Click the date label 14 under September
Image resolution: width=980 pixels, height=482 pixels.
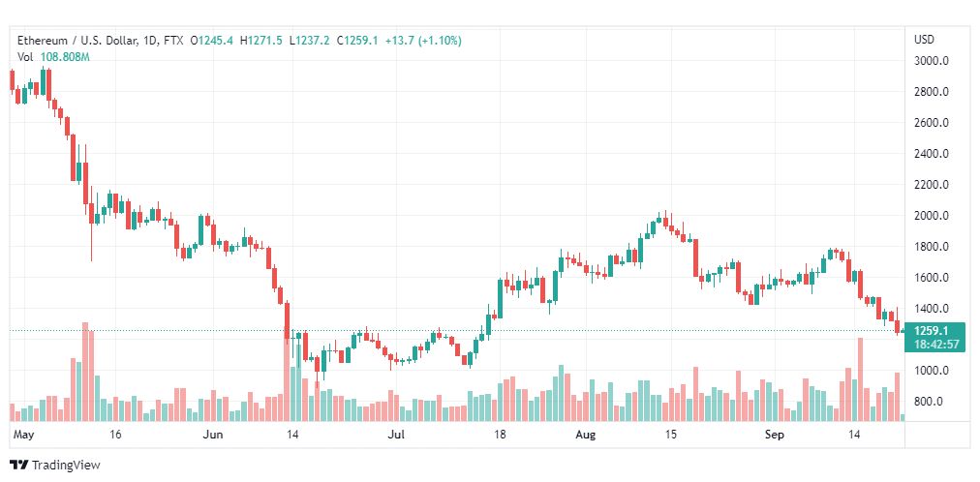[854, 434]
